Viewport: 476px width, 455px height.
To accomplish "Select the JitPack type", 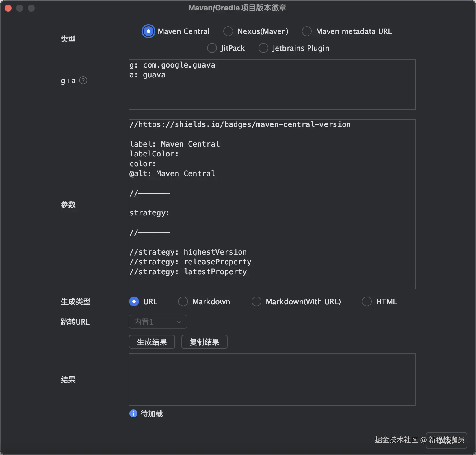I will click(x=212, y=48).
